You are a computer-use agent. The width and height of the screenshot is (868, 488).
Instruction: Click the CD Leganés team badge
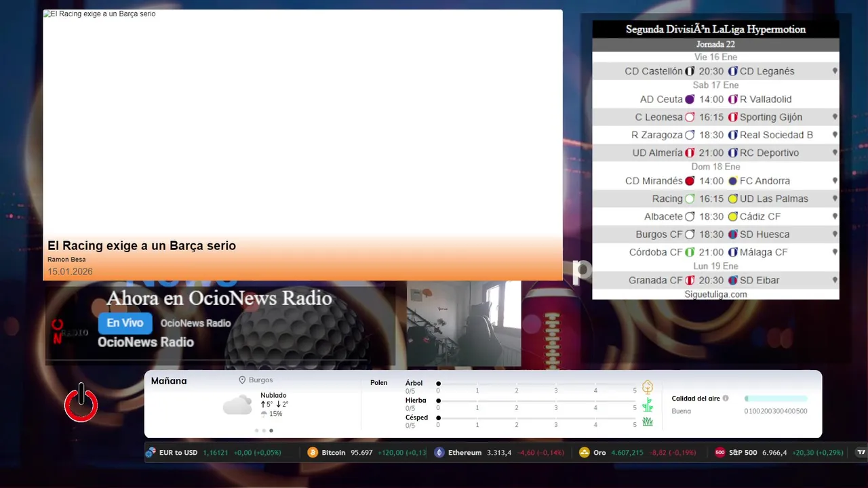732,71
